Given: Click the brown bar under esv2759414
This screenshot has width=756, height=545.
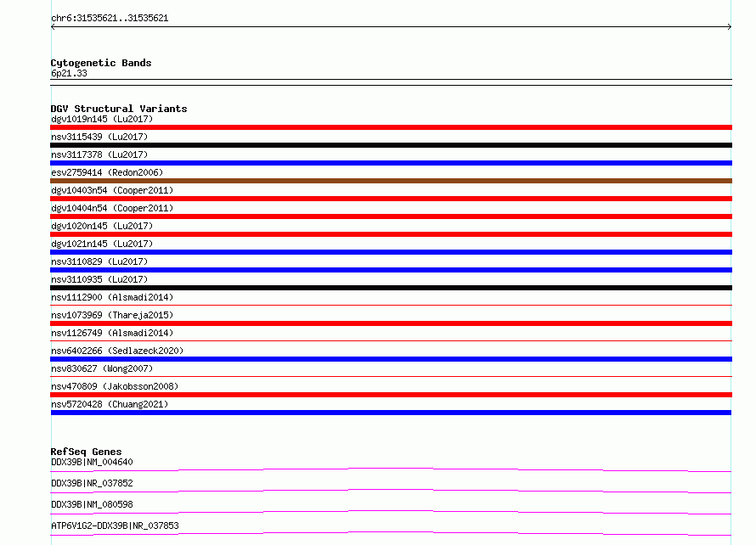Looking at the screenshot, I should [x=391, y=181].
